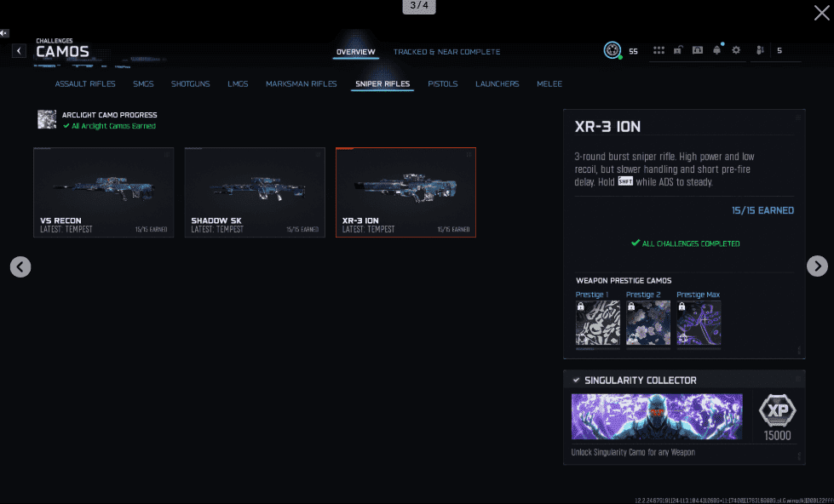Open notifications via the bell icon with blue dot
Viewport: 834px width, 504px height.
pos(716,49)
